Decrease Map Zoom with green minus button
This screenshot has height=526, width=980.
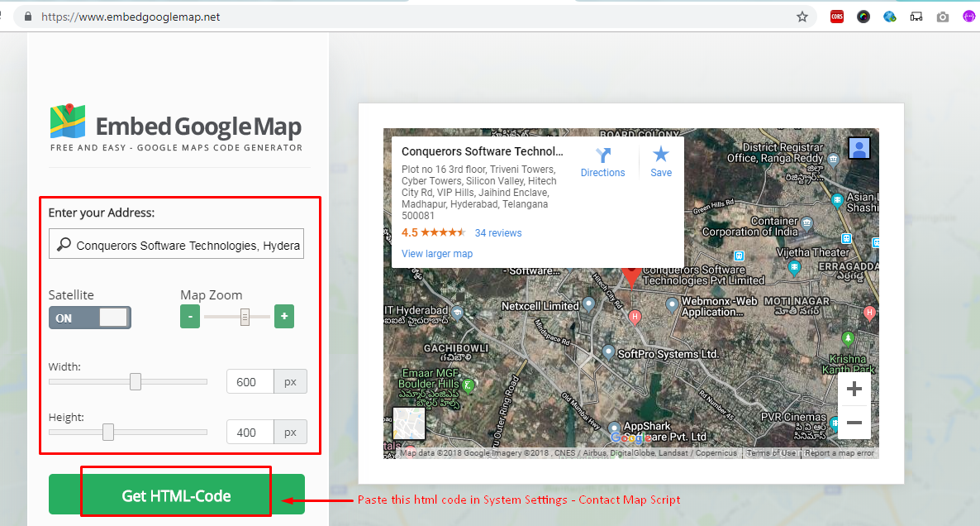pyautogui.click(x=190, y=317)
